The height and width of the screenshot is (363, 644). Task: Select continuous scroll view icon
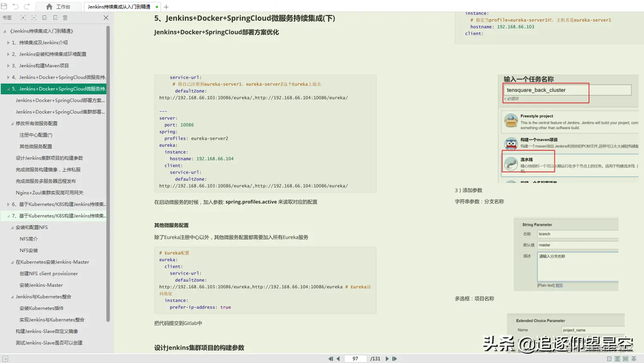pyautogui.click(x=626, y=359)
